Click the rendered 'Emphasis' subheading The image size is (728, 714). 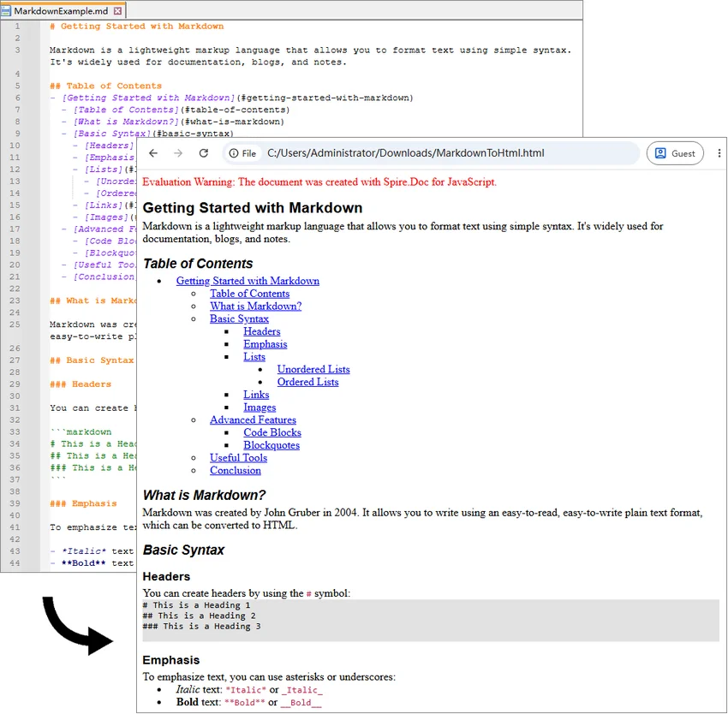click(170, 660)
